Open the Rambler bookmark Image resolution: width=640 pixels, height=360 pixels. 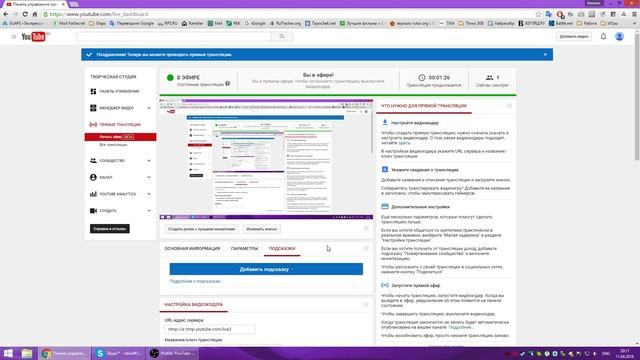[x=192, y=23]
